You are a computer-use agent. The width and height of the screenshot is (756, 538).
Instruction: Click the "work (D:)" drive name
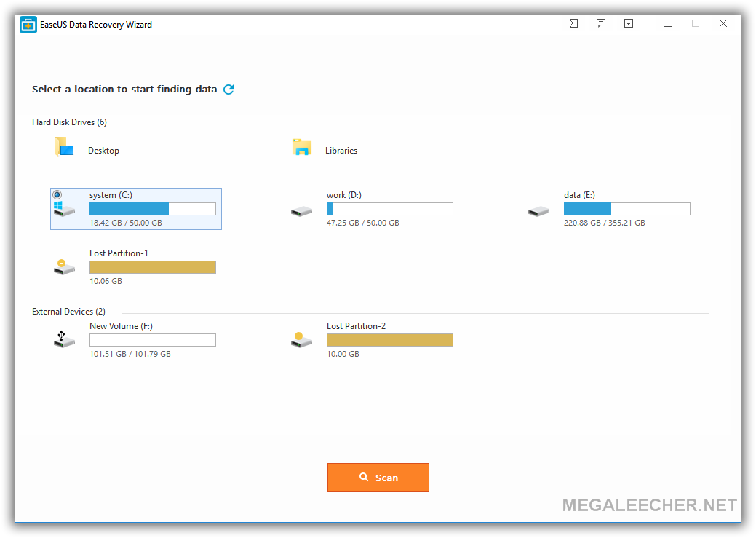344,195
